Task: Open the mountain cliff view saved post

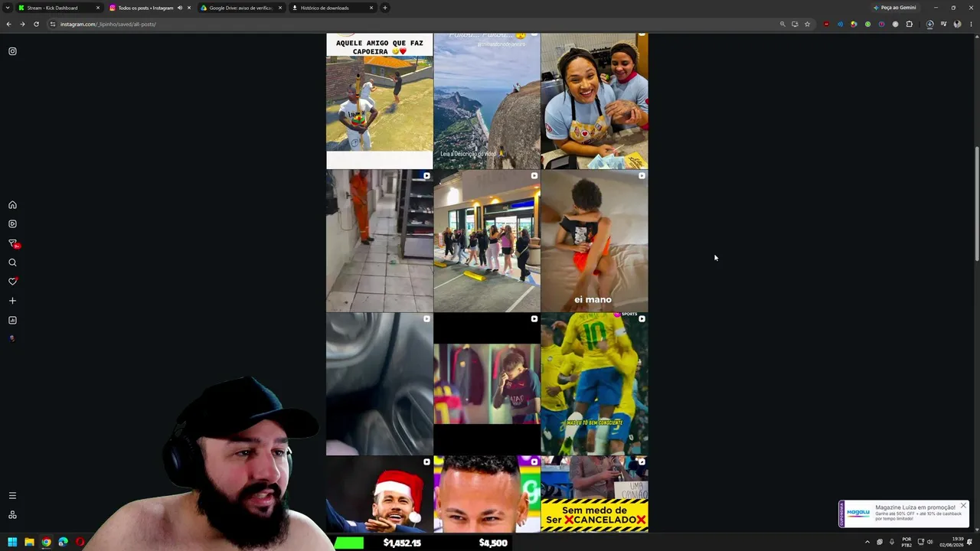Action: pyautogui.click(x=487, y=101)
